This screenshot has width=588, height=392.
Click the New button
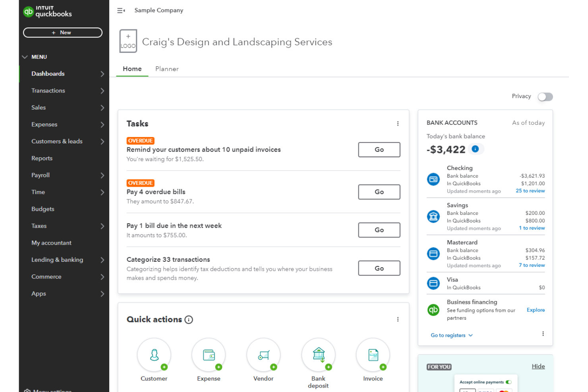tap(62, 32)
